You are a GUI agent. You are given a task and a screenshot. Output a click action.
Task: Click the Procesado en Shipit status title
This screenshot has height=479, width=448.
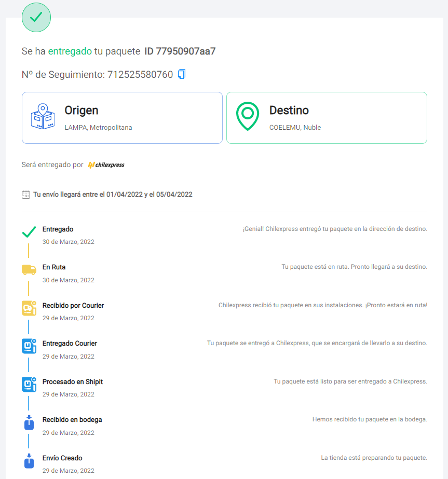tap(73, 382)
